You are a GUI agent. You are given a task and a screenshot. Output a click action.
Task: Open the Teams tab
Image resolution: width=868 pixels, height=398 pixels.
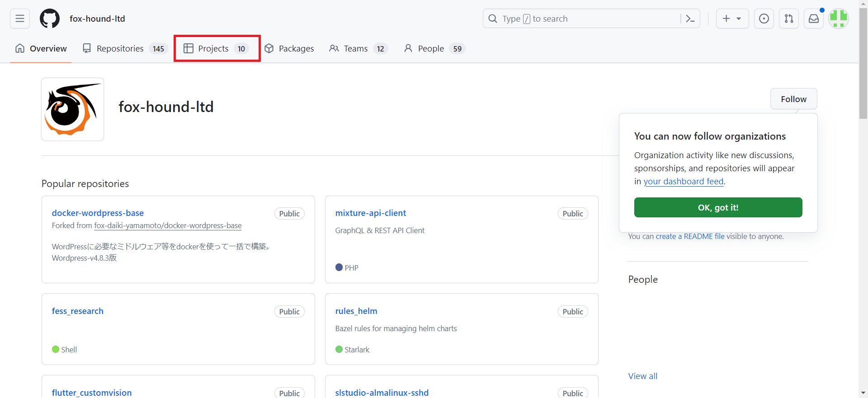[x=358, y=49]
